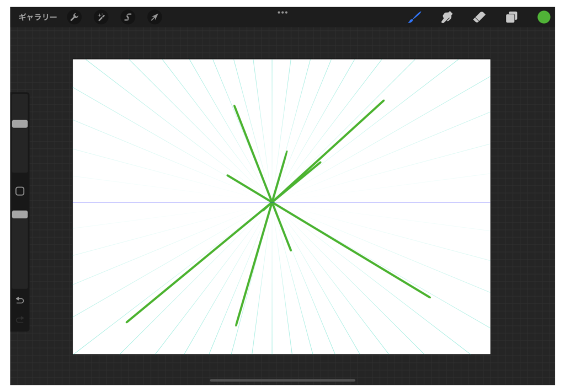Viewport: 565px width, 392px height.
Task: Activate the Transform arrow tool
Action: (x=154, y=17)
